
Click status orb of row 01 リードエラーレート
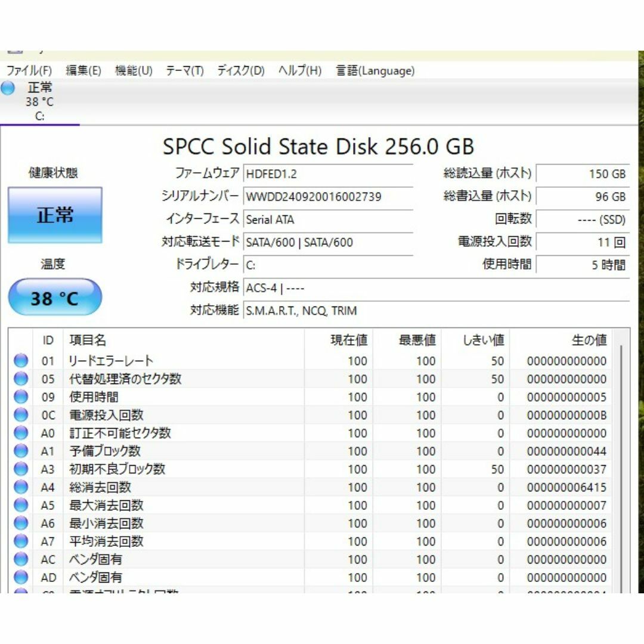20,361
